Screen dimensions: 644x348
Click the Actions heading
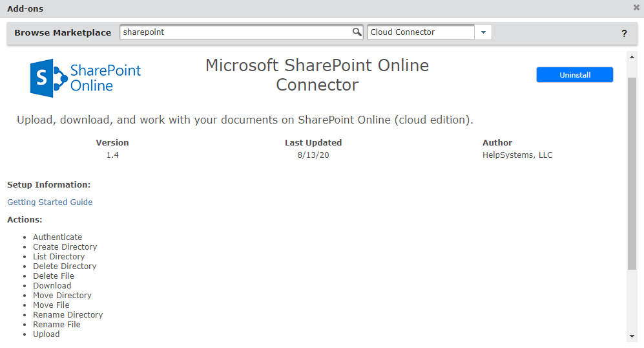[x=25, y=220]
